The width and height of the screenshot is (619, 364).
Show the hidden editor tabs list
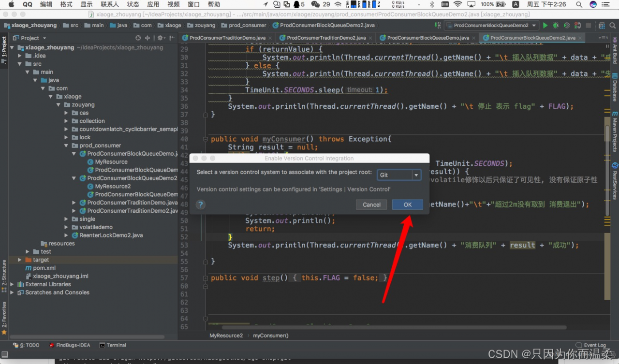[603, 38]
